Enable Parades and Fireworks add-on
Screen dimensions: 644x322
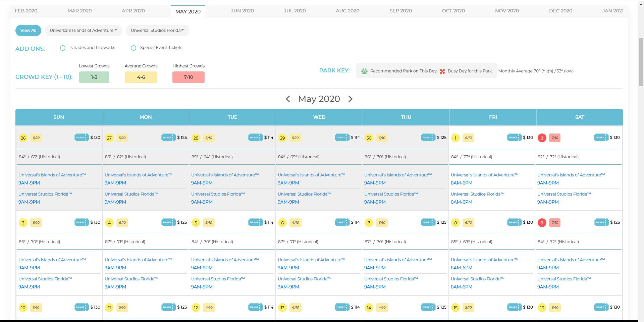(x=63, y=48)
